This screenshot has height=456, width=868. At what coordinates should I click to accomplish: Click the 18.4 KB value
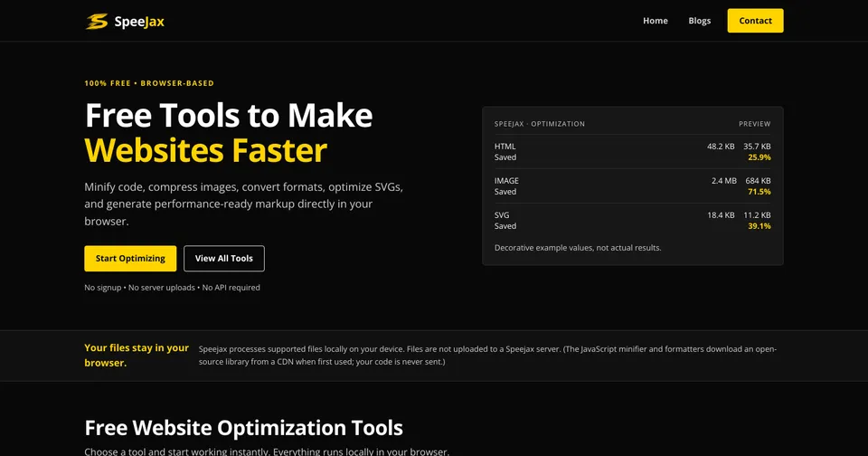[x=721, y=215]
